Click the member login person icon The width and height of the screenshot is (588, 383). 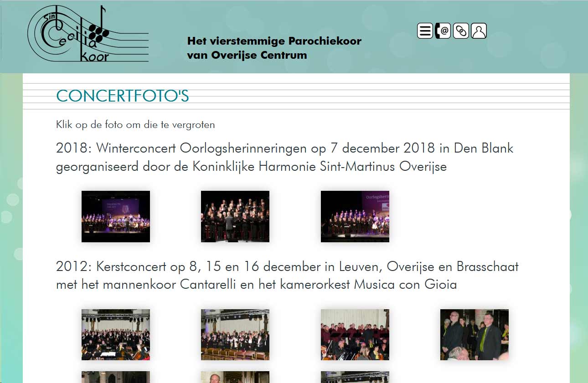coord(479,31)
